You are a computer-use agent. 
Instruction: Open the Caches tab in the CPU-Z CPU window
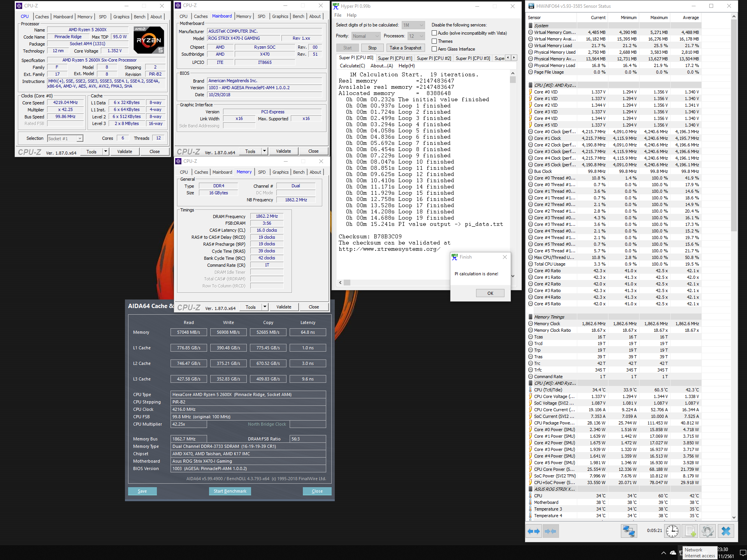(x=42, y=17)
